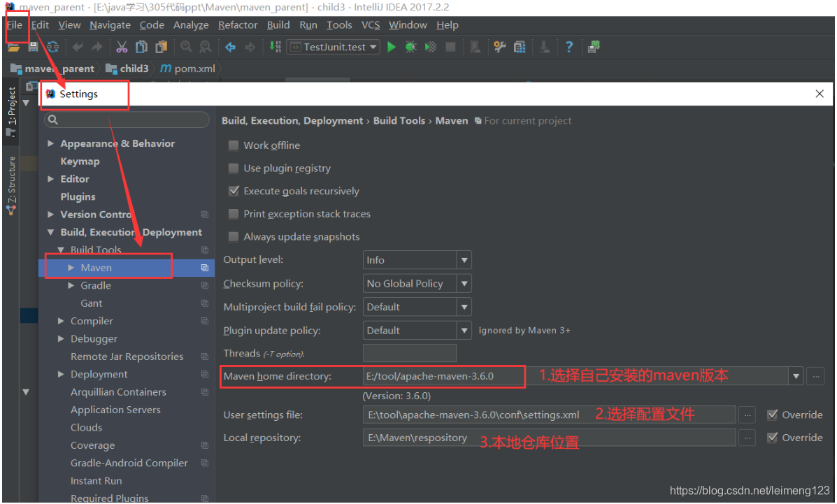This screenshot has height=504, width=837.
Task: Expand the Appearance & Behavior node
Action: [x=51, y=143]
